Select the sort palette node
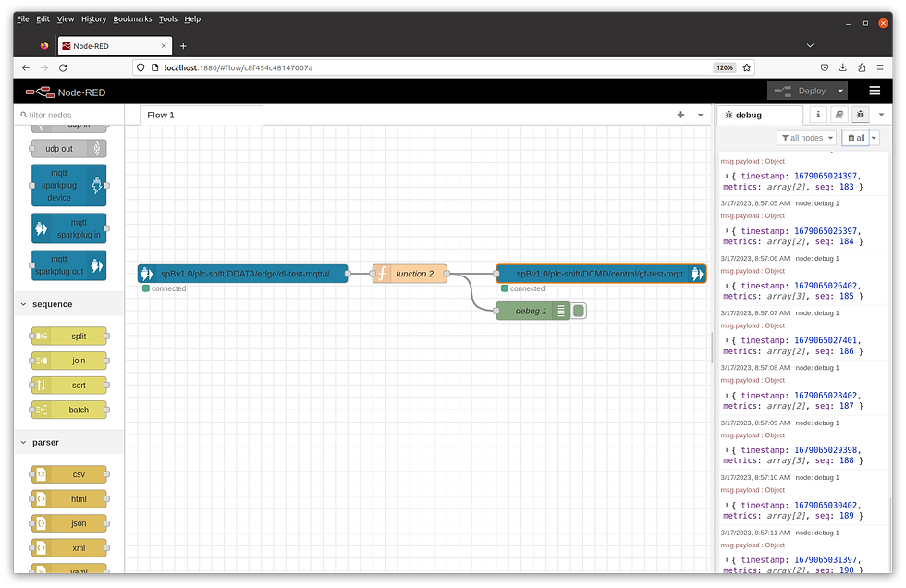The image size is (906, 588). tap(68, 386)
